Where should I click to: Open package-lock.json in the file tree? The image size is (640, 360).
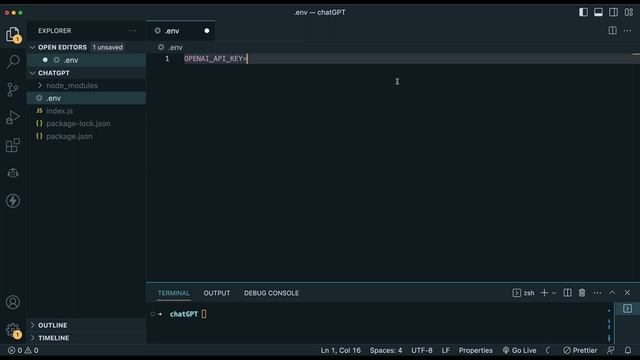point(87,124)
